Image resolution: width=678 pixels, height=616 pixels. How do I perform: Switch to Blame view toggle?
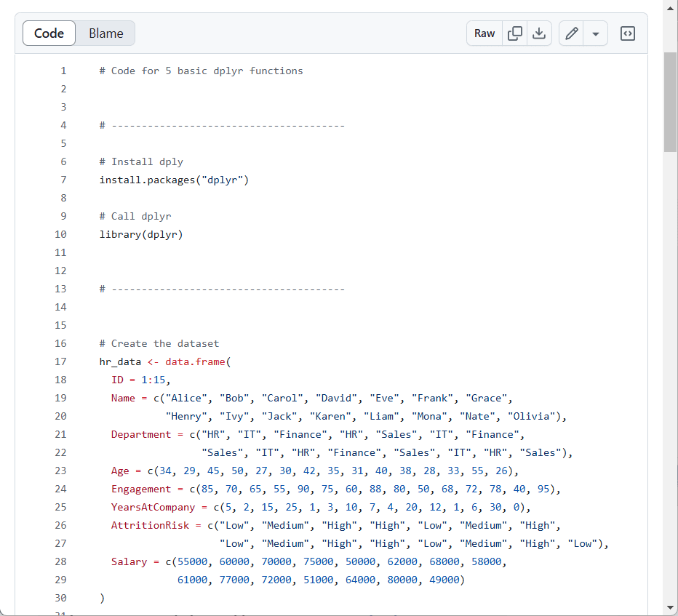pyautogui.click(x=105, y=33)
